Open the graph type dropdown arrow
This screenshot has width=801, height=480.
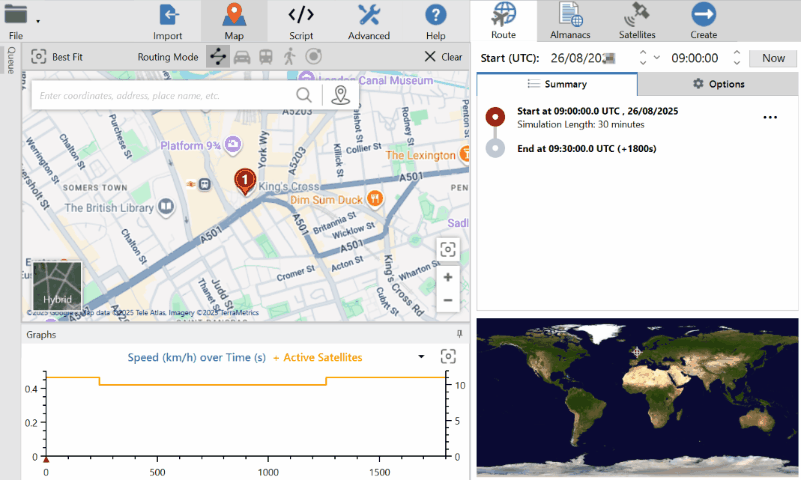coord(421,356)
